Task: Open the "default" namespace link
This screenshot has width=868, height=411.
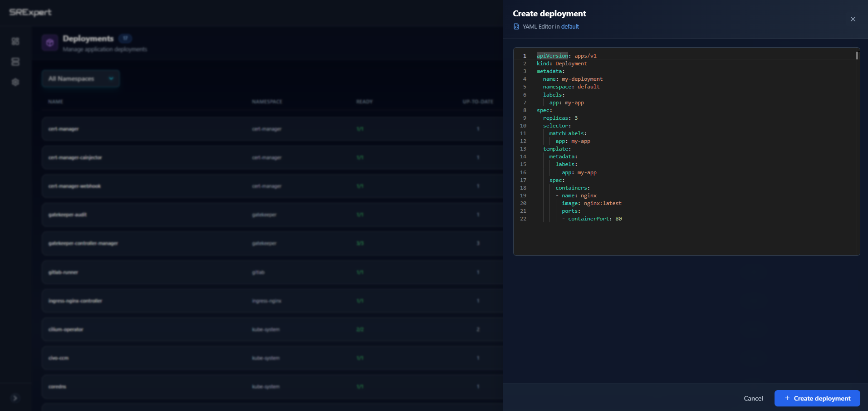Action: (570, 26)
